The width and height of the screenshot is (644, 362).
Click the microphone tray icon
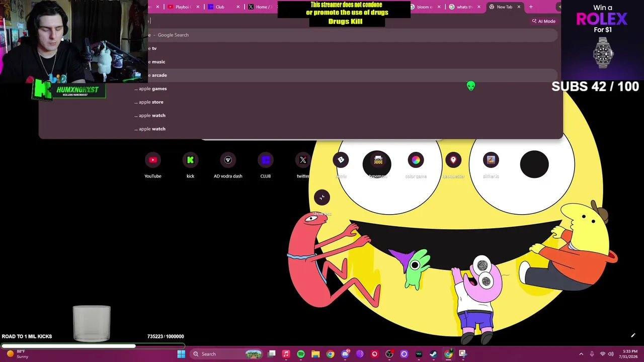[592, 354]
